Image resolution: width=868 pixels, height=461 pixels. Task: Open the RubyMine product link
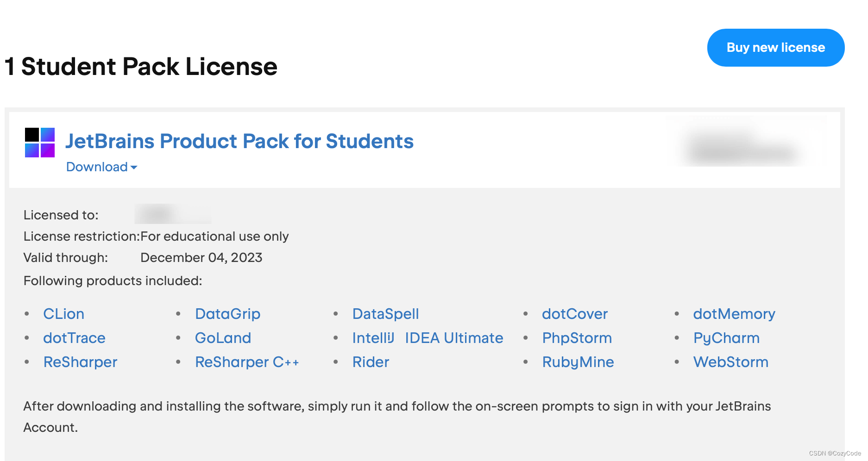click(578, 362)
